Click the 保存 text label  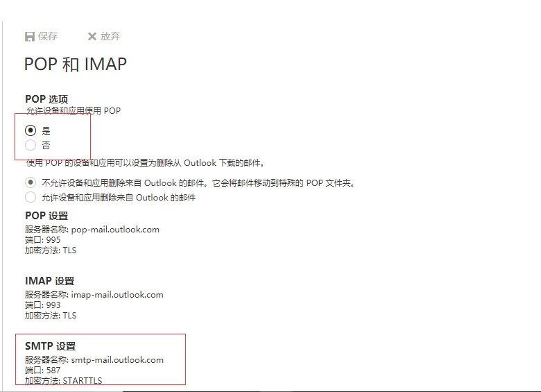[x=48, y=36]
